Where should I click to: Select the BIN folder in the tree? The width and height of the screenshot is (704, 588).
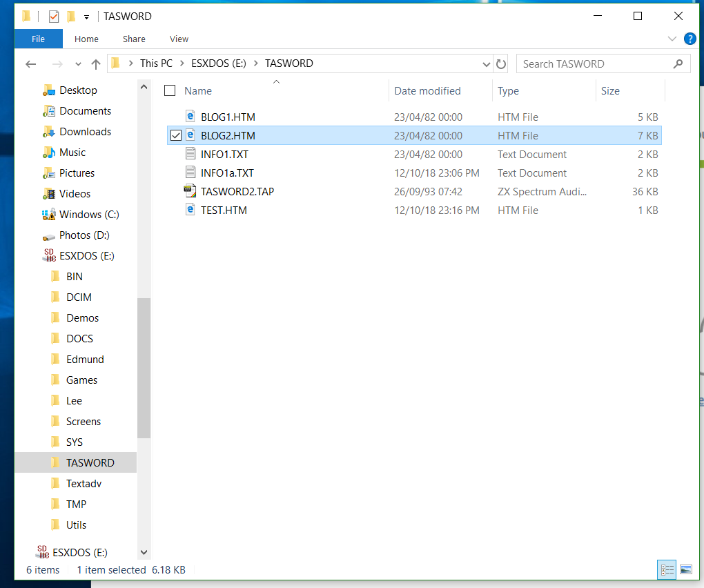75,277
